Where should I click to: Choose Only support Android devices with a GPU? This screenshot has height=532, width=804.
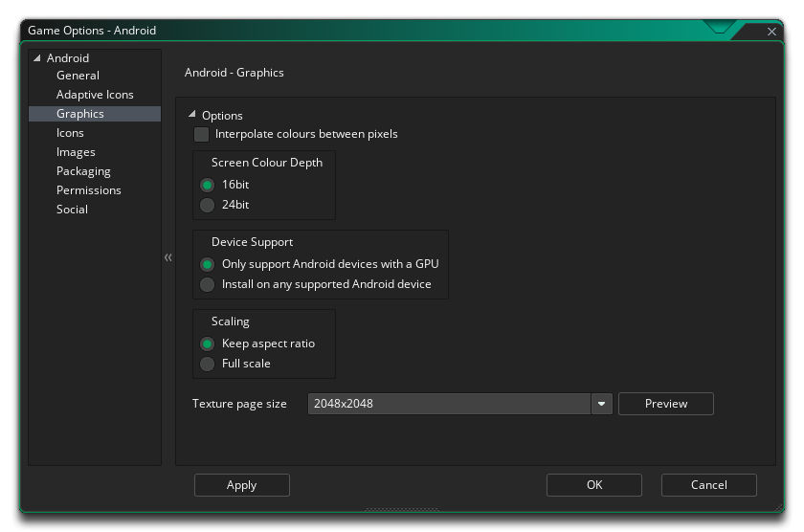coord(207,264)
